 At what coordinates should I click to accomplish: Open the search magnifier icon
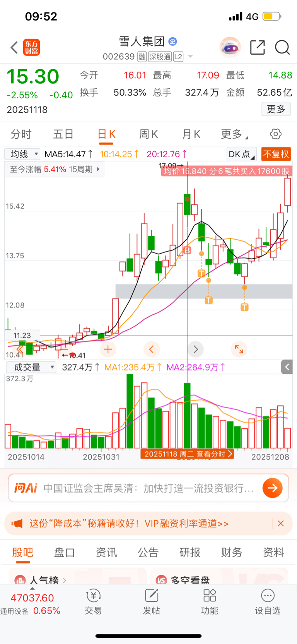pyautogui.click(x=282, y=48)
